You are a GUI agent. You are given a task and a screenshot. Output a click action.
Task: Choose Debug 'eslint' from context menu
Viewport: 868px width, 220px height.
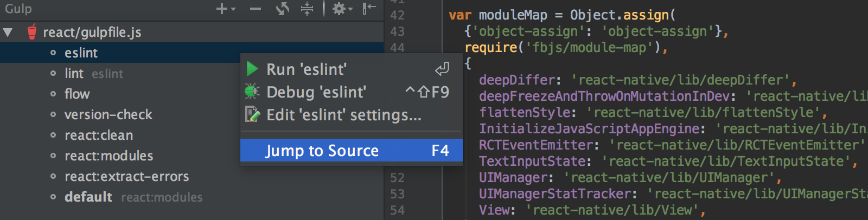[352, 92]
